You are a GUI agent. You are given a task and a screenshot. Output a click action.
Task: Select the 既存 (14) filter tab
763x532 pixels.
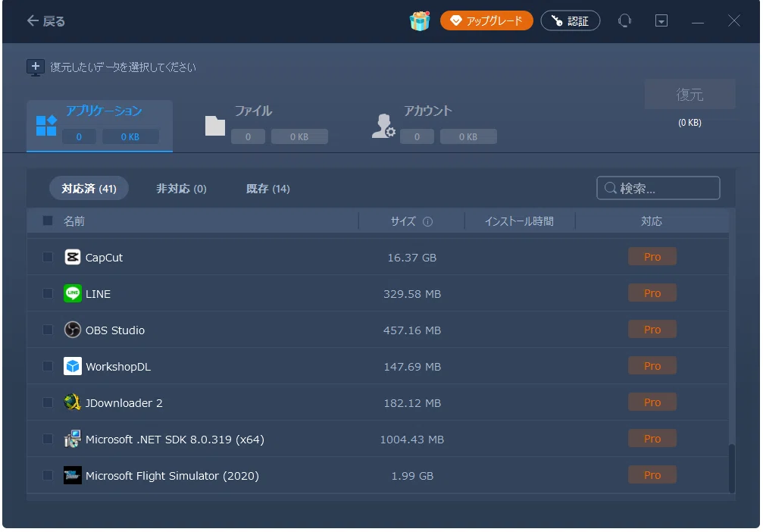point(267,189)
